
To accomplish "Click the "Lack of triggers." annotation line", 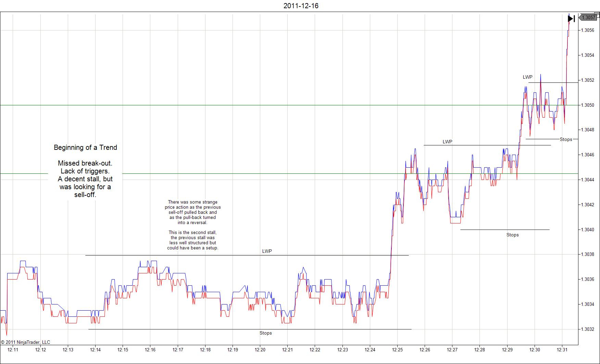I will pos(85,171).
